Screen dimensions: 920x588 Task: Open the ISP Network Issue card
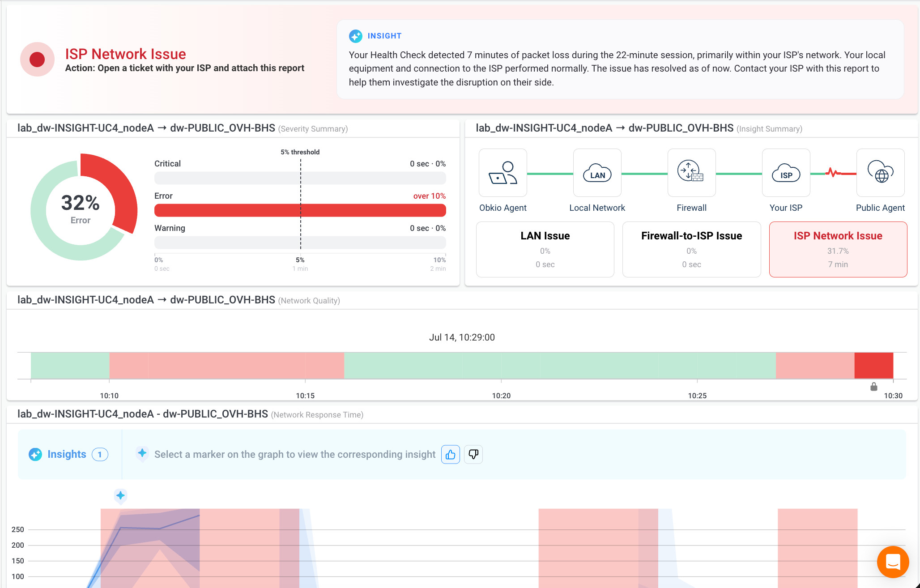pyautogui.click(x=838, y=249)
